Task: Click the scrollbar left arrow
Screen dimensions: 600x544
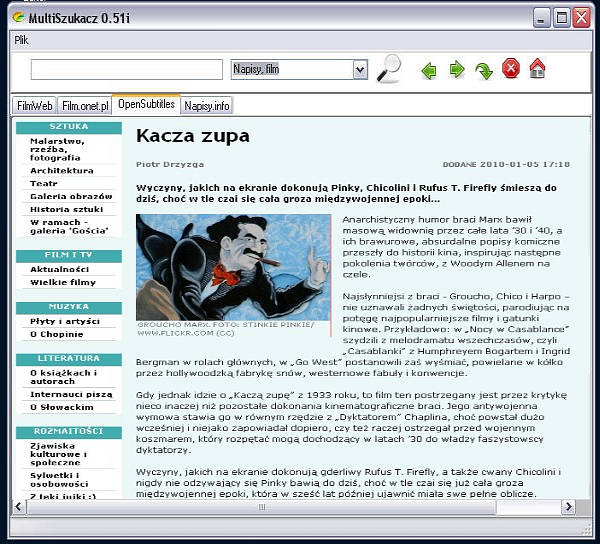Action: (19, 507)
